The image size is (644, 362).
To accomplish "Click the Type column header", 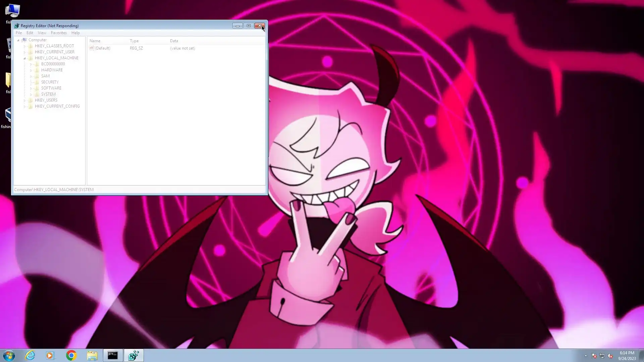I will [134, 41].
